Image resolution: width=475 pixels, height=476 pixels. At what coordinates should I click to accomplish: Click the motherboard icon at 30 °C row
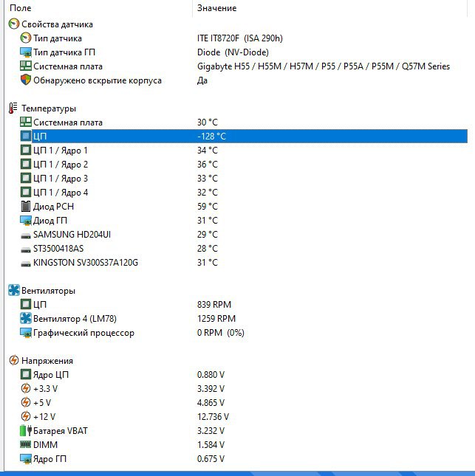26,123
